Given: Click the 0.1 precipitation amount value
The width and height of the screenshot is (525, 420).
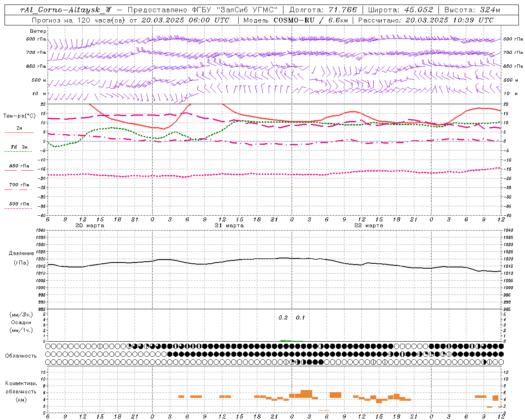Looking at the screenshot, I should pos(300,318).
